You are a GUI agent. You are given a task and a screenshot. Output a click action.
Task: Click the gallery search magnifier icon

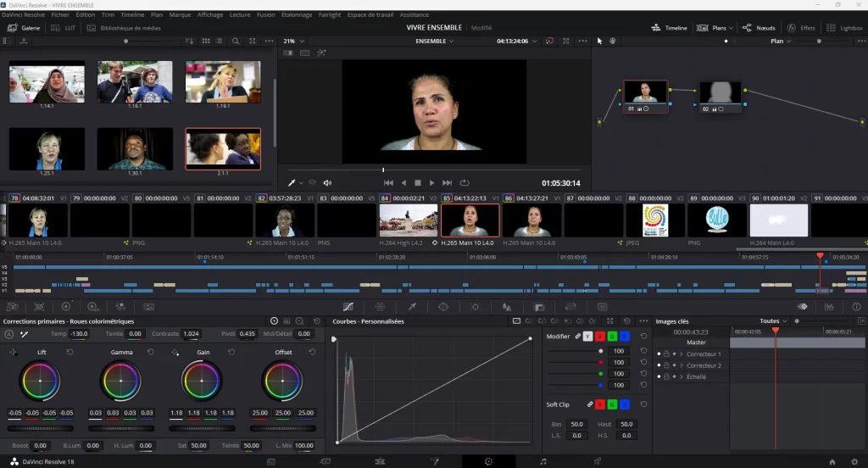tap(236, 41)
